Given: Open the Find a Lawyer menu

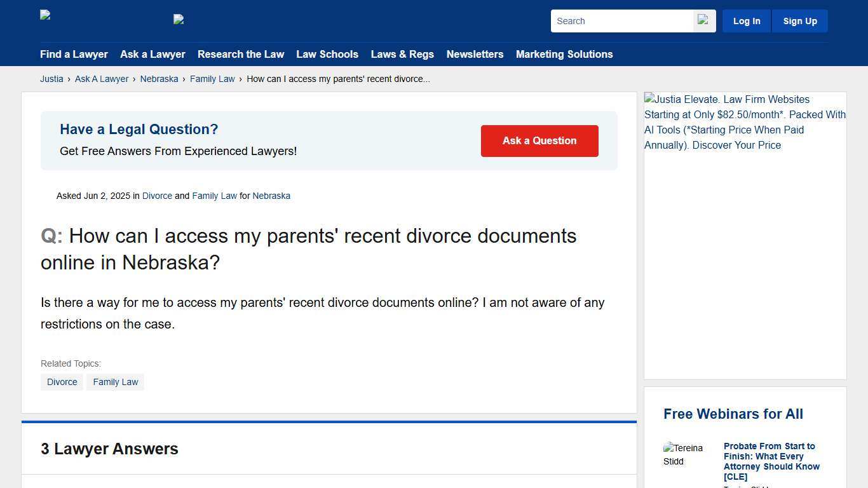Looking at the screenshot, I should point(74,54).
